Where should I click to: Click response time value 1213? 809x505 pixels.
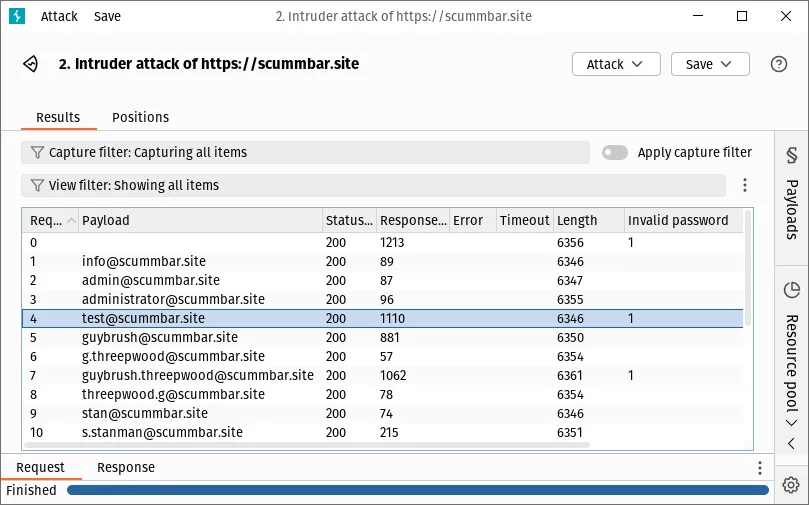point(392,242)
